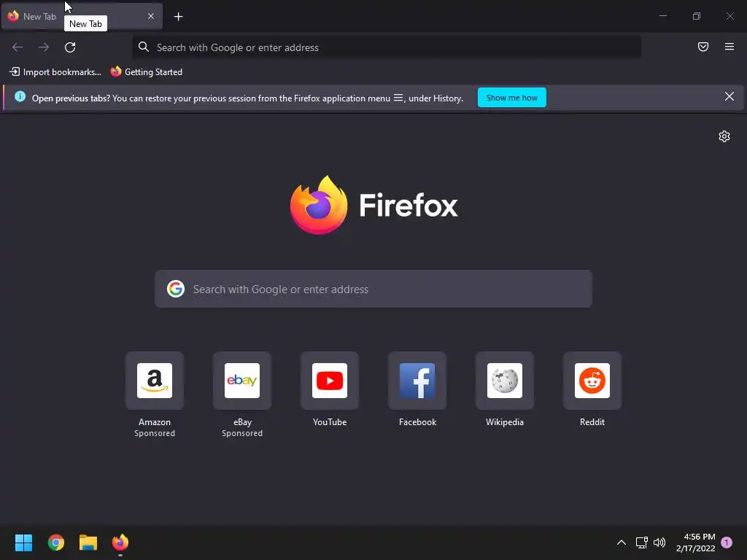This screenshot has height=560, width=747.
Task: Open the taskbar clock and date
Action: tap(695, 542)
